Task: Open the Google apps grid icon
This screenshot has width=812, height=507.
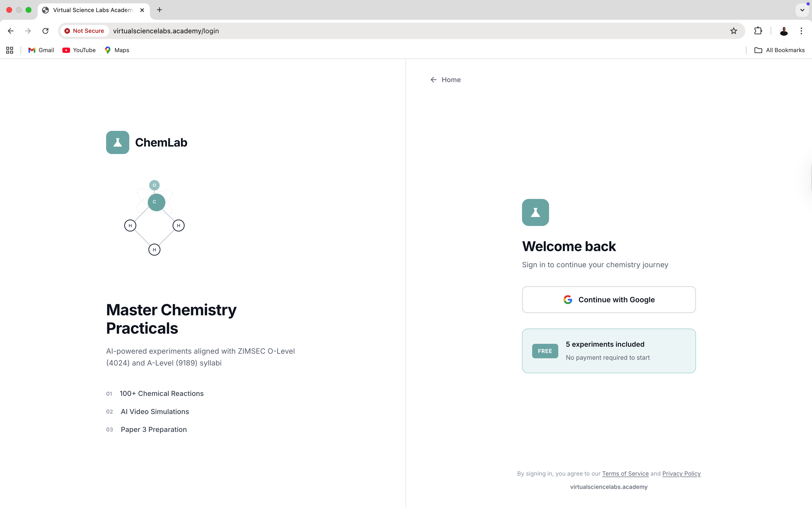Action: coord(10,50)
